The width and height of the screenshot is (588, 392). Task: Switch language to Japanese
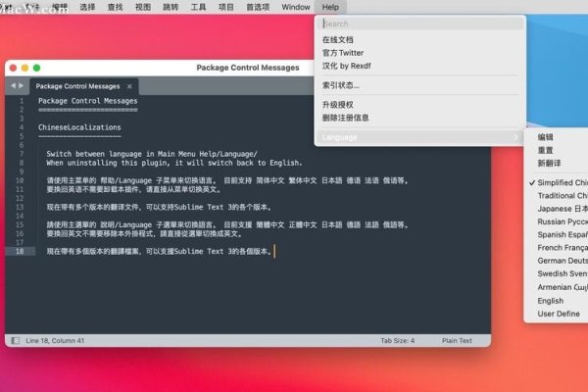pyautogui.click(x=556, y=209)
